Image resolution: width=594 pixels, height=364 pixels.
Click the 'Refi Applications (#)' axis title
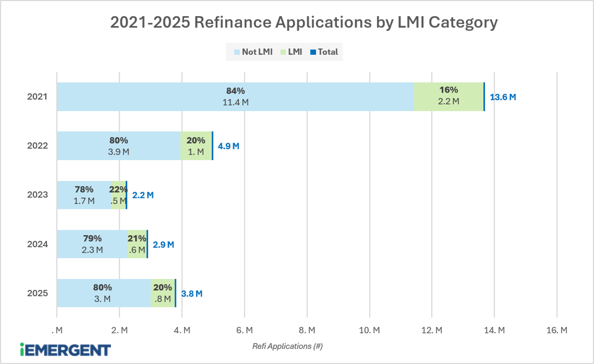[x=287, y=346]
